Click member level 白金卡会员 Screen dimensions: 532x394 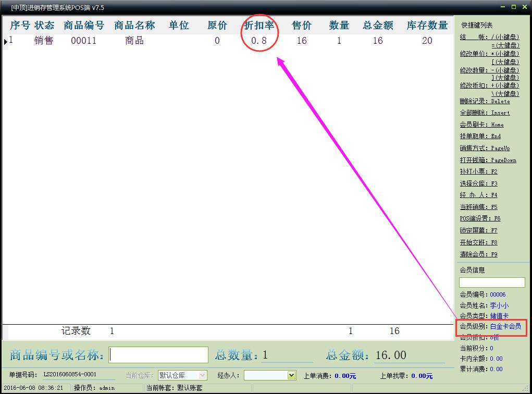(x=505, y=326)
